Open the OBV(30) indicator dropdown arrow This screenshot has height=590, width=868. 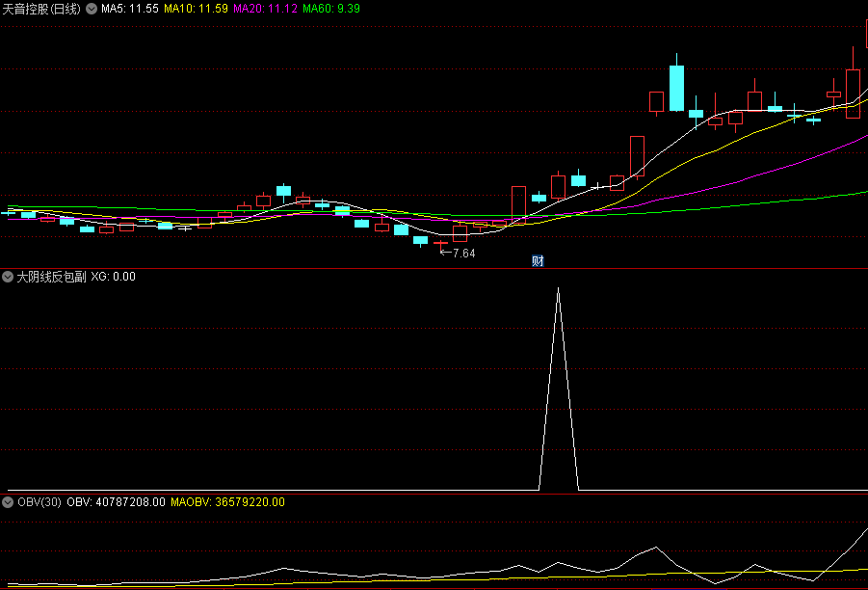(8, 502)
